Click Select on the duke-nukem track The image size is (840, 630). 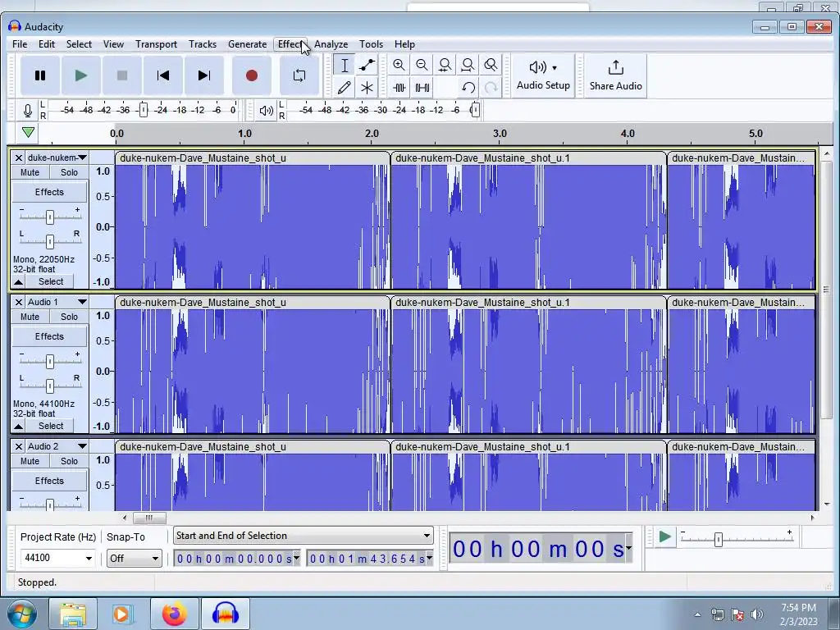[51, 282]
